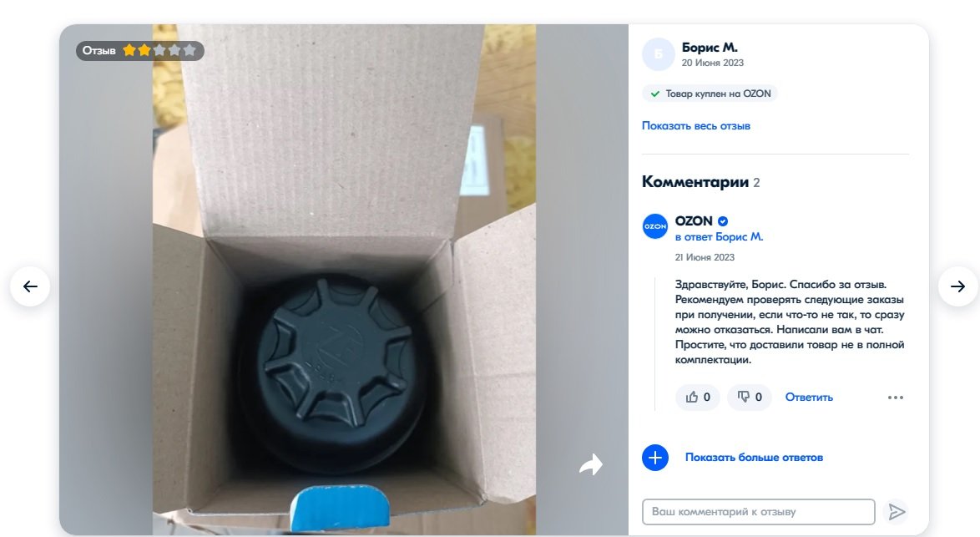Click the Борис М. reviewer name

coord(710,48)
